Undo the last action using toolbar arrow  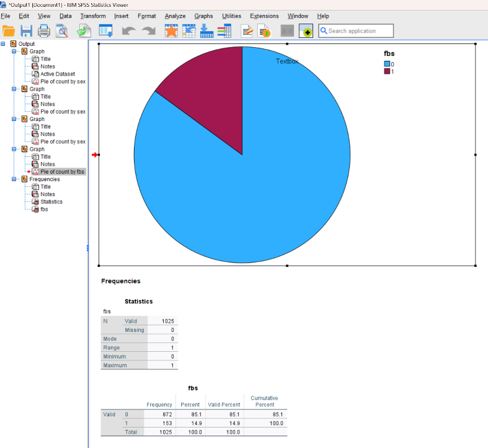128,31
